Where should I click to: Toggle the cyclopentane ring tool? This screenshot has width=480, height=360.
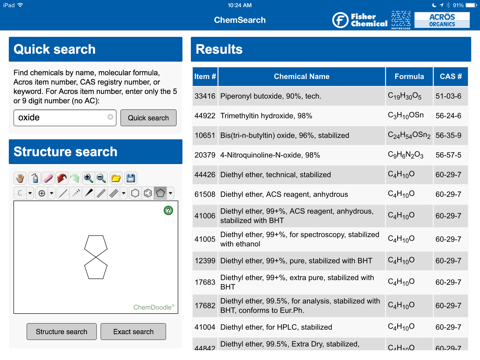click(160, 193)
